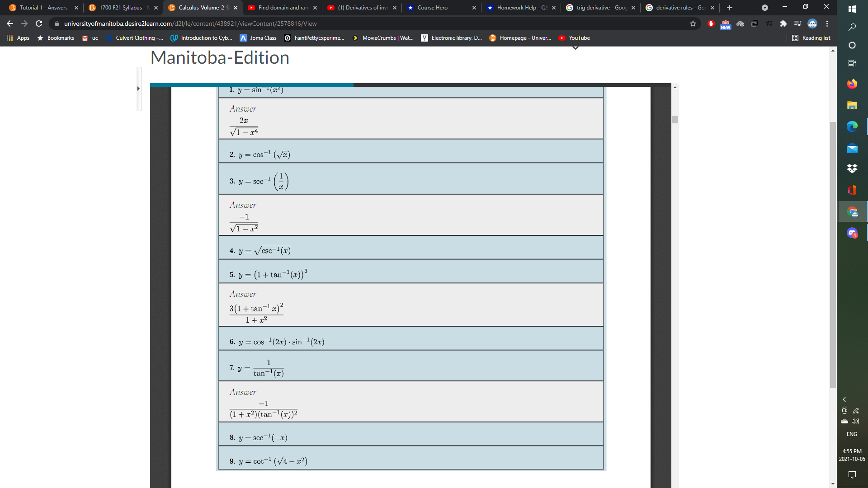Toggle the Cortana button on the taskbar
Screen dimensions: 868x488
coord(852,45)
